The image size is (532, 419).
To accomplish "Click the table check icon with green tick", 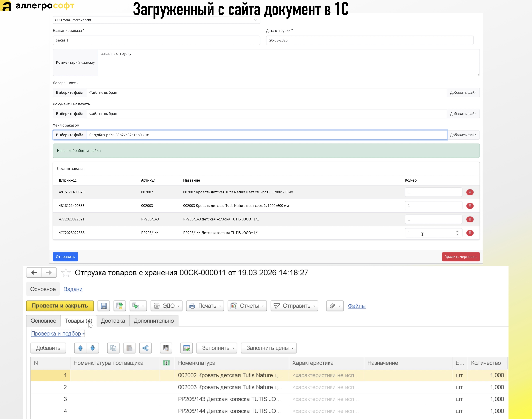I will point(187,348).
